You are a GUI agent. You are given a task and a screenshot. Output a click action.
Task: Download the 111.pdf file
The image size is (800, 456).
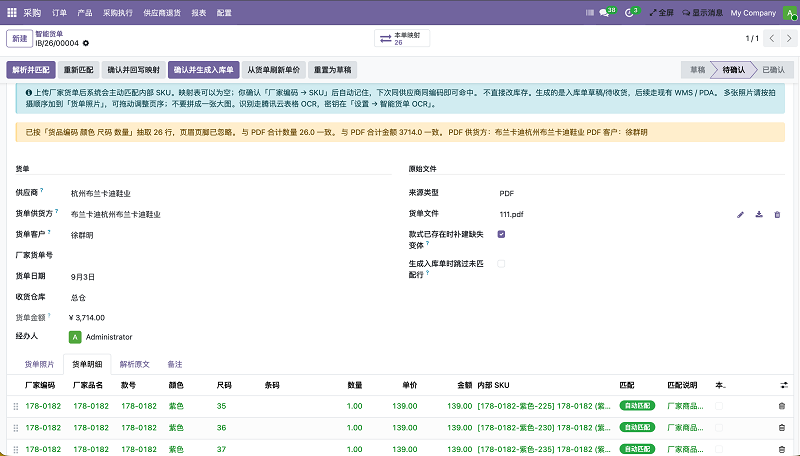759,215
